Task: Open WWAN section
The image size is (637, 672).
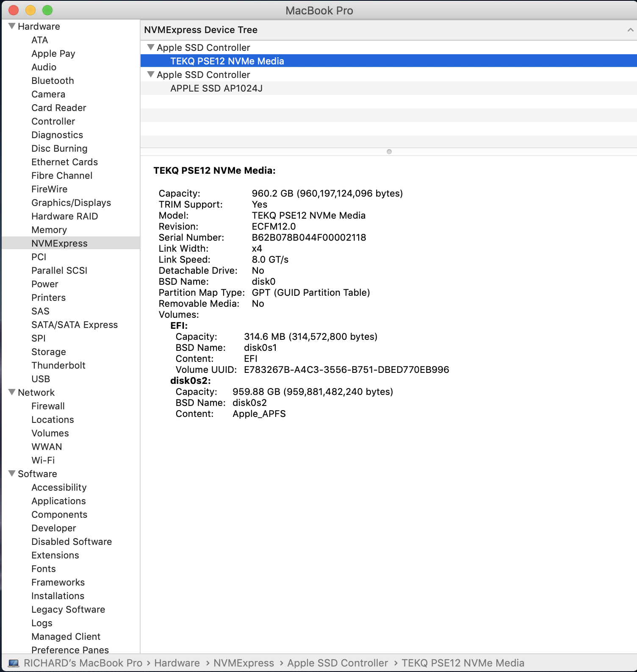Action: click(47, 447)
